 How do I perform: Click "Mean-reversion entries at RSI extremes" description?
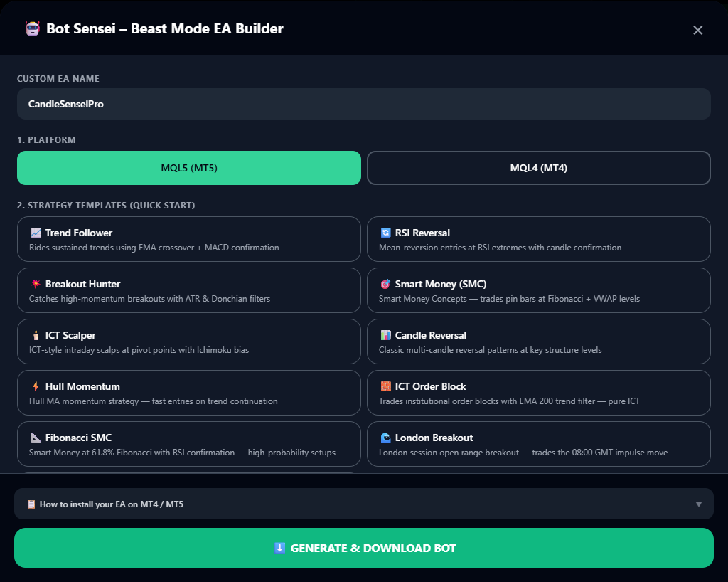tap(500, 248)
